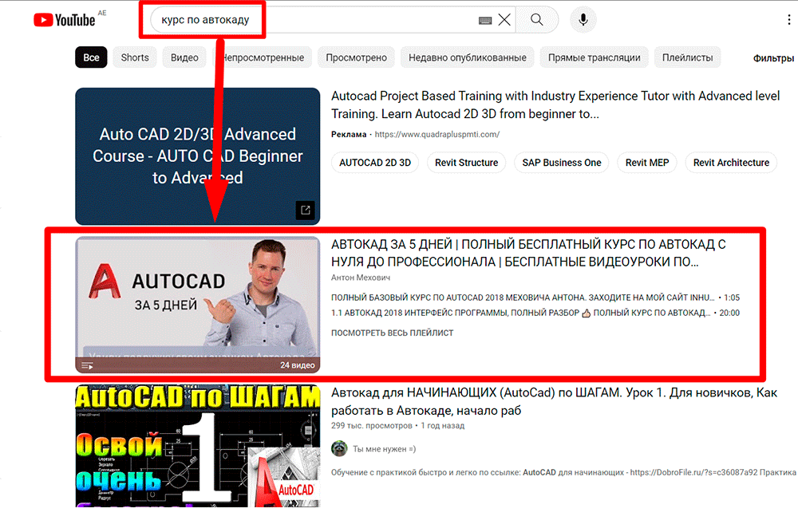Select the Непросмотренные filter chip
The height and width of the screenshot is (532, 798).
tap(262, 57)
